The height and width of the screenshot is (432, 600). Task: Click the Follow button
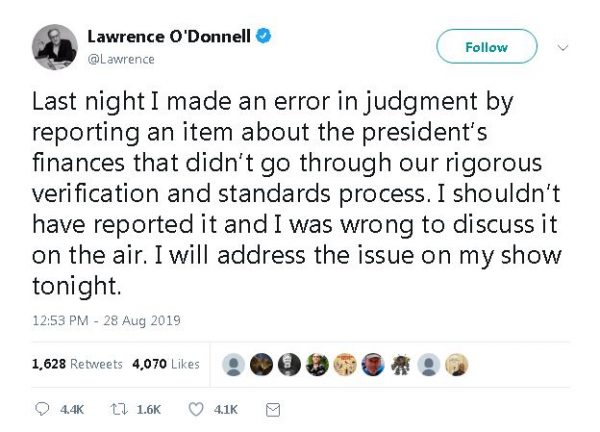pos(487,46)
